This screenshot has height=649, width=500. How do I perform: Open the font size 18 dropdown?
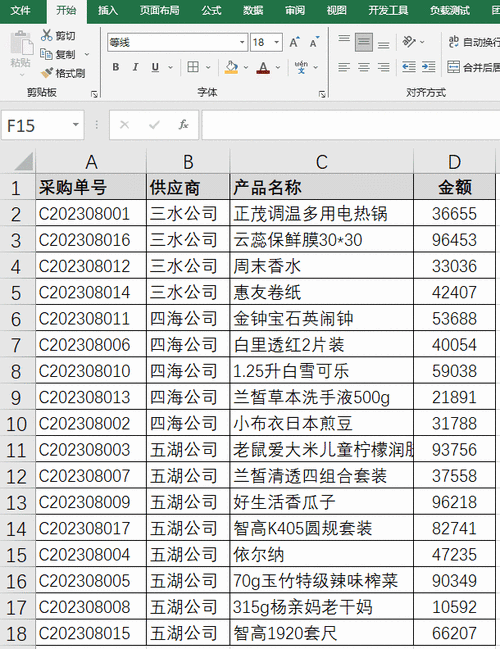276,42
